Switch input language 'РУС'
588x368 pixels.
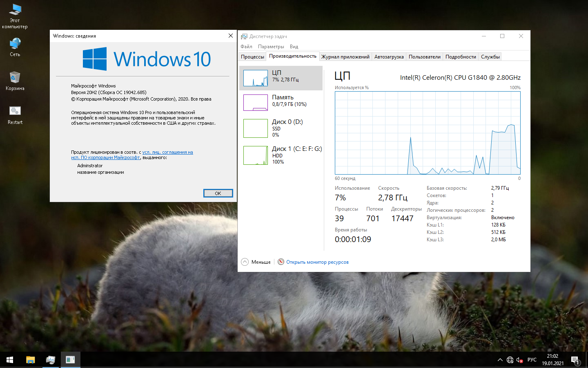532,360
